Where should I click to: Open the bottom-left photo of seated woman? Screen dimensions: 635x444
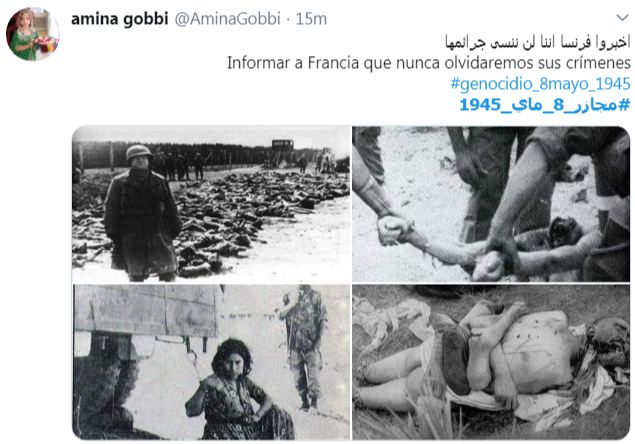pyautogui.click(x=211, y=362)
